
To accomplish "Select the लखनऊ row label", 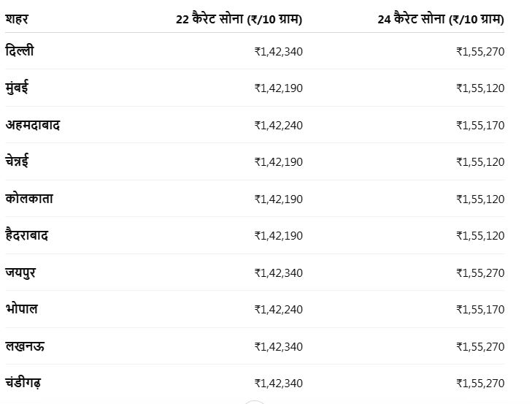I will click(x=25, y=346).
